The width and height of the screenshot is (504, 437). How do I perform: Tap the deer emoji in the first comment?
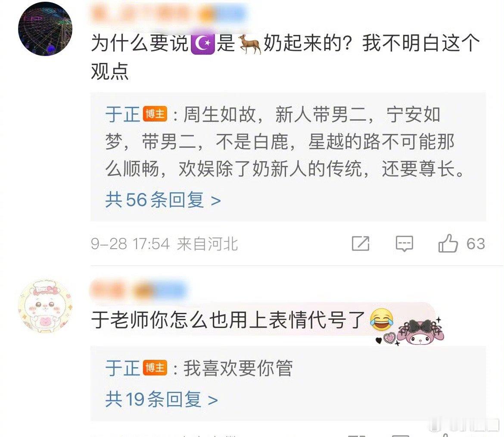point(249,44)
